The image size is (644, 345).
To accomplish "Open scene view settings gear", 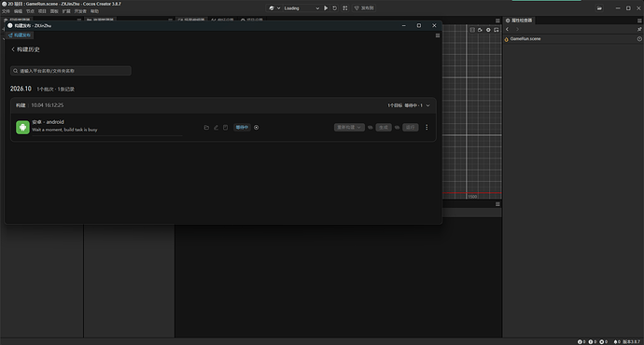I will [x=488, y=30].
